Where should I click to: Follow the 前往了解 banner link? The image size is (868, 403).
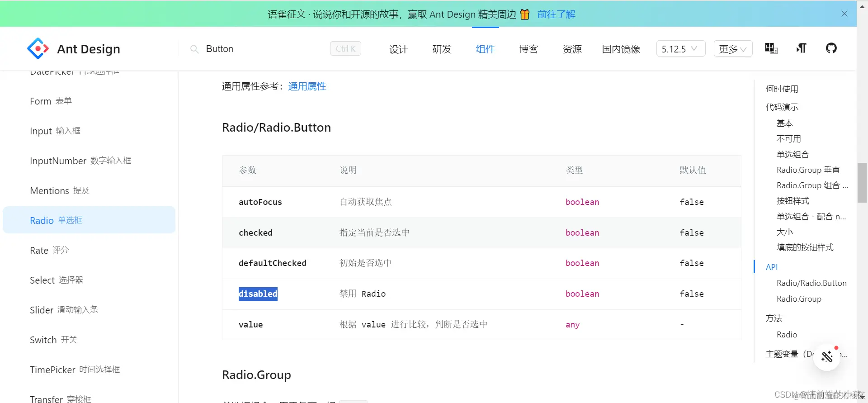click(x=556, y=14)
